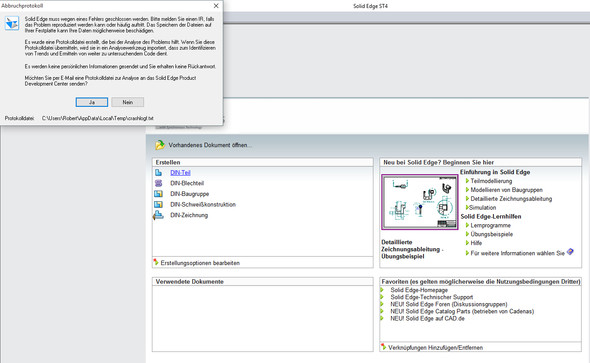Open Lernprogramme under Solid Edge-Lernhilfen

491,225
